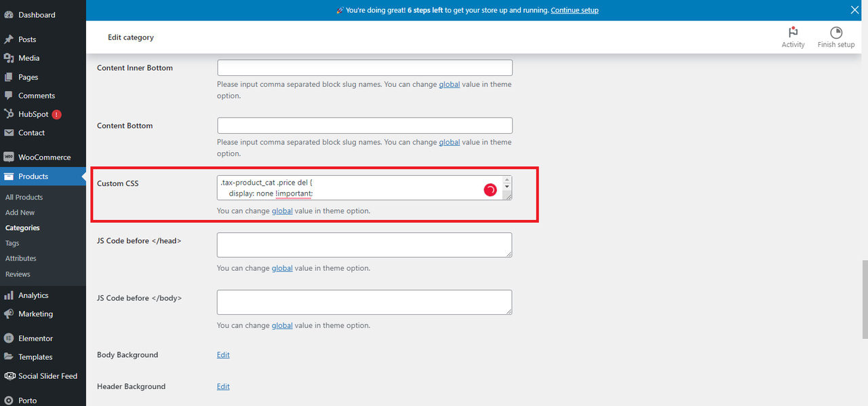The width and height of the screenshot is (868, 406).
Task: Click global link under Content Bottom
Action: [x=449, y=142]
